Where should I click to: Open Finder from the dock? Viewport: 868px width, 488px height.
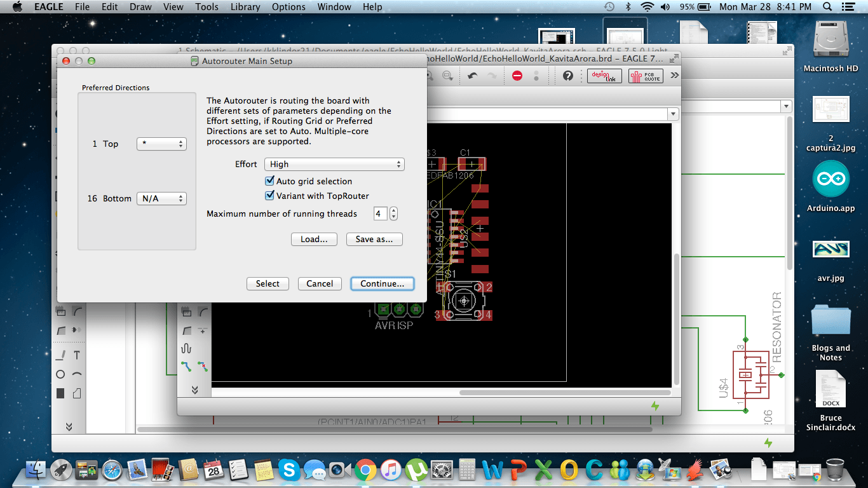tap(36, 470)
